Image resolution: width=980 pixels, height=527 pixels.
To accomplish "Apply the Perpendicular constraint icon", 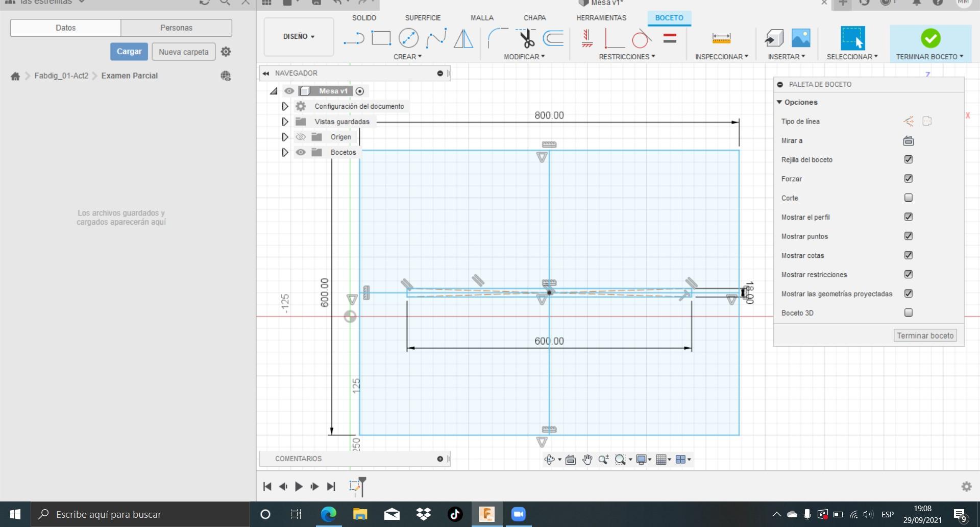I will click(x=614, y=38).
